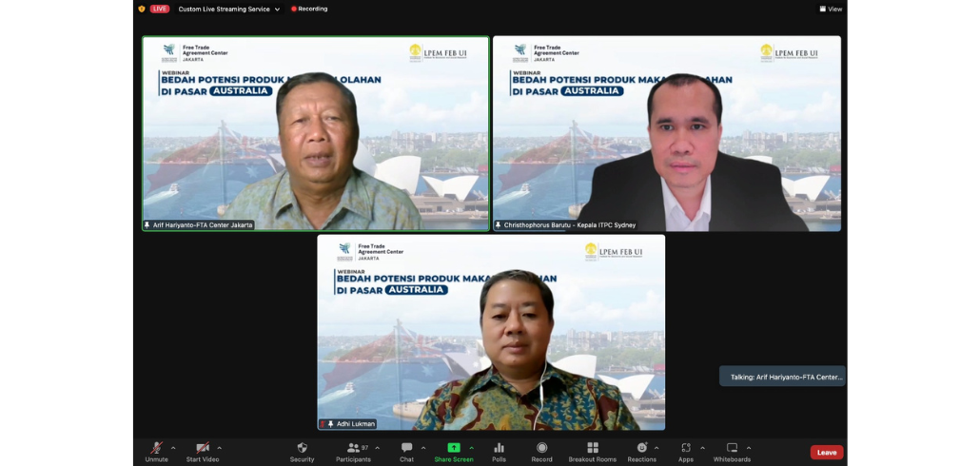Select Adhi Lukman's video tile

491,333
